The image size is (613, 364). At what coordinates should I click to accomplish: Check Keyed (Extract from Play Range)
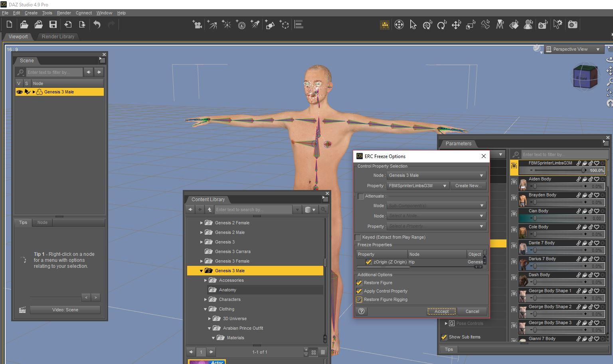[x=358, y=237]
